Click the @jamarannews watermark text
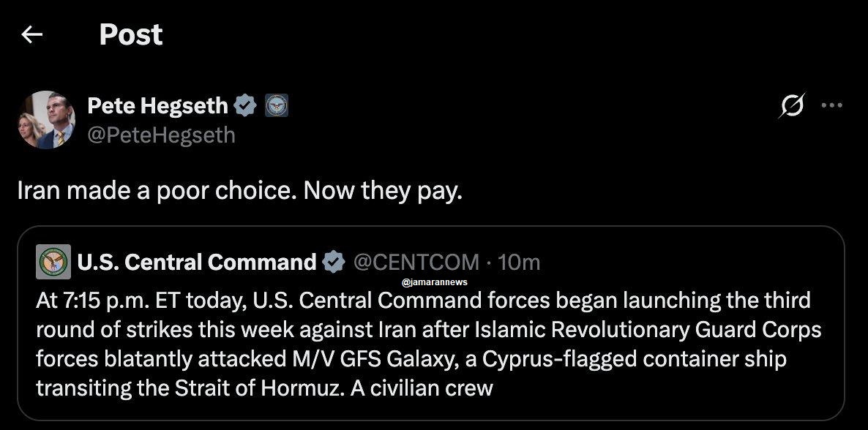This screenshot has height=430, width=868. (x=435, y=282)
